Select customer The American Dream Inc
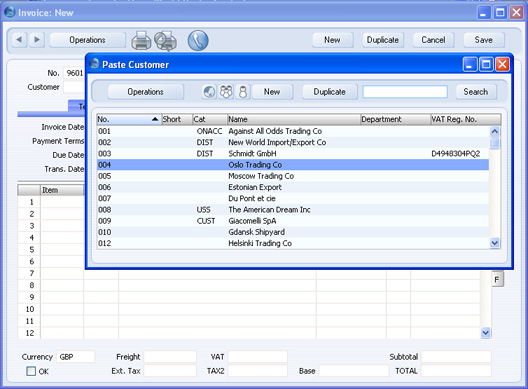Image resolution: width=528 pixels, height=389 pixels. click(293, 209)
